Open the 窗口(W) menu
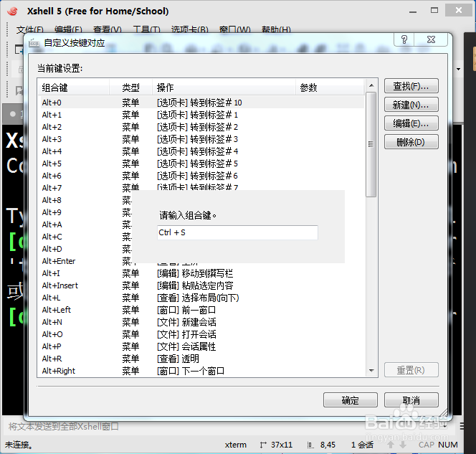Screen dimensions: 476x454 [x=234, y=29]
